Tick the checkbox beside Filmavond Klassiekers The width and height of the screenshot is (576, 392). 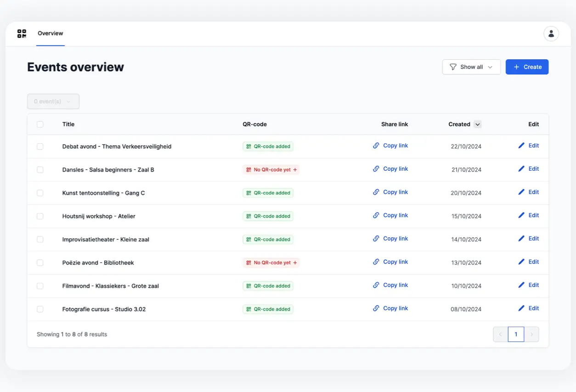(40, 286)
